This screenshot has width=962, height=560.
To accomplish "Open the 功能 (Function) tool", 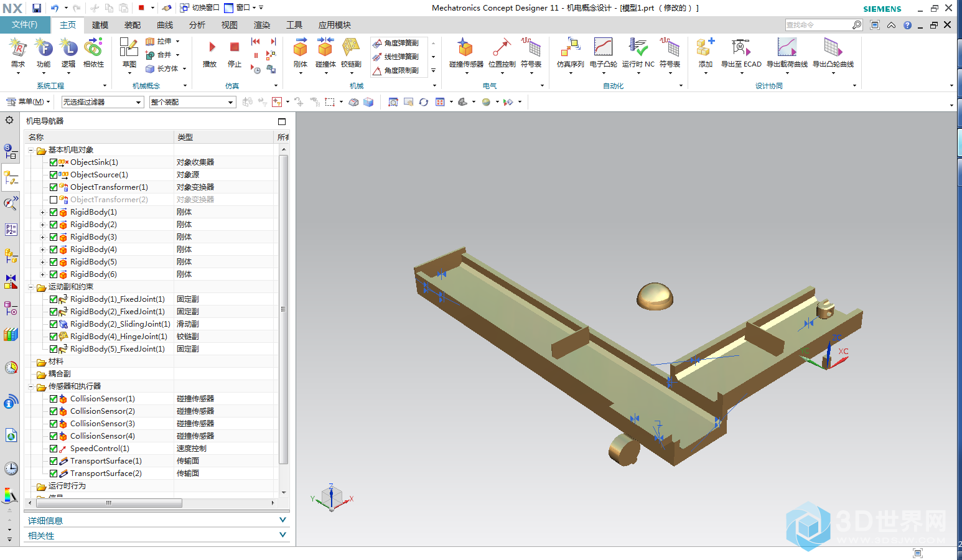I will (43, 52).
